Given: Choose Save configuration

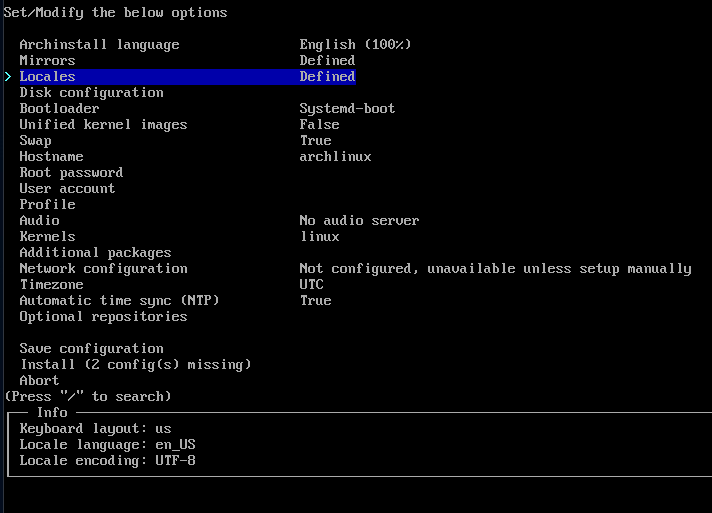Looking at the screenshot, I should pyautogui.click(x=91, y=349).
